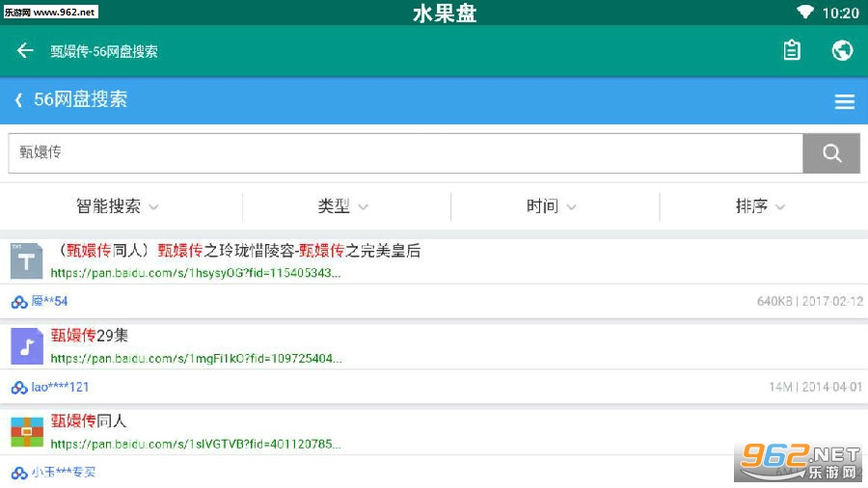The height and width of the screenshot is (488, 868).
Task: Open uploader lao****121
Action: click(60, 387)
